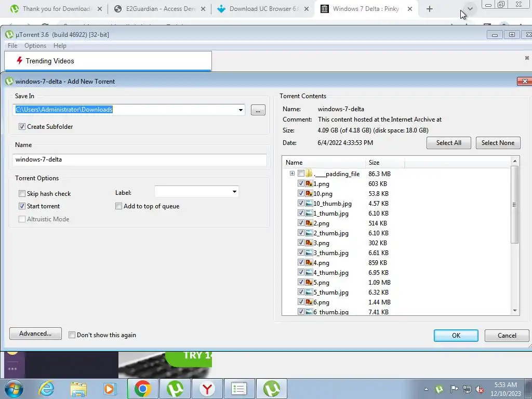Click the network tray icon
Screen dimensions: 532x399
pyautogui.click(x=467, y=389)
